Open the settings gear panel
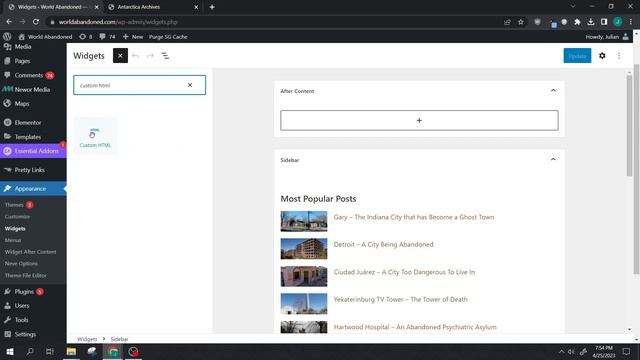Image resolution: width=640 pixels, height=360 pixels. click(x=602, y=56)
